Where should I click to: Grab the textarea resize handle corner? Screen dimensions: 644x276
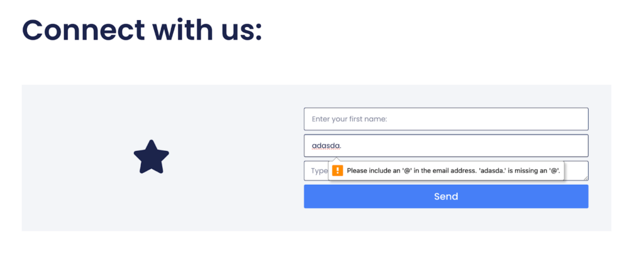pyautogui.click(x=586, y=178)
